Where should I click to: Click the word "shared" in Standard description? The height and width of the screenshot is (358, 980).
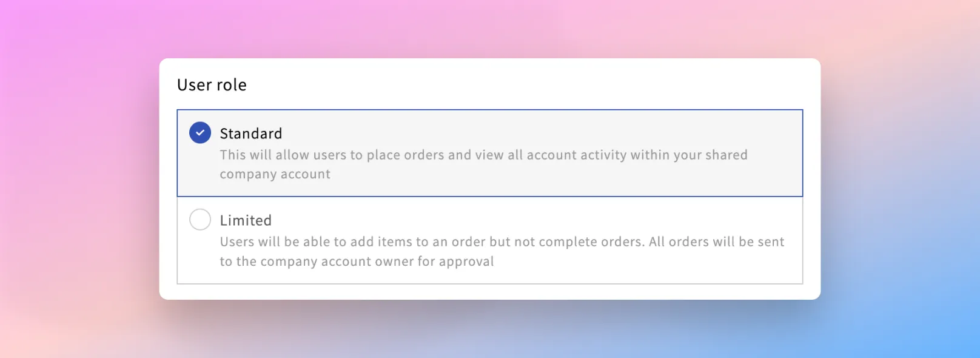[x=727, y=155]
